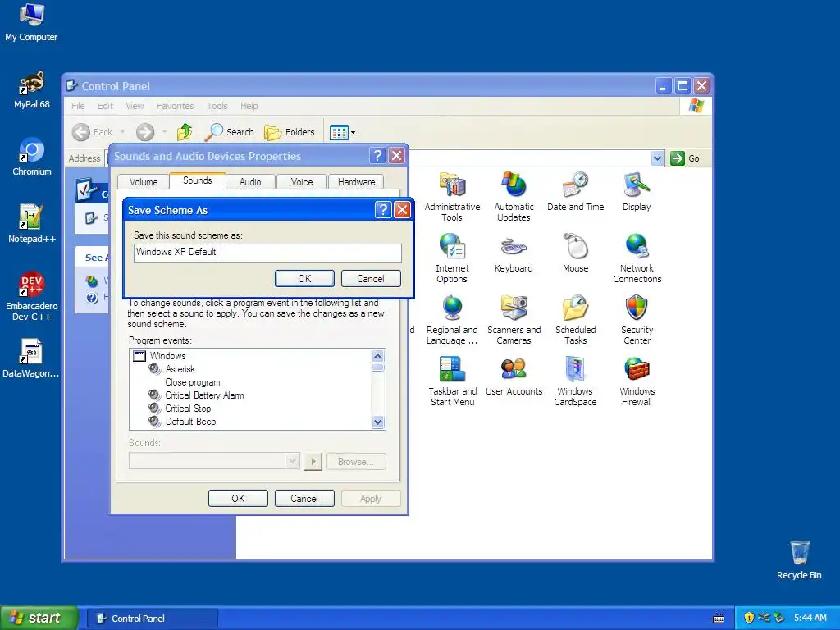Open Internet Options icon
The width and height of the screenshot is (840, 630).
click(452, 258)
